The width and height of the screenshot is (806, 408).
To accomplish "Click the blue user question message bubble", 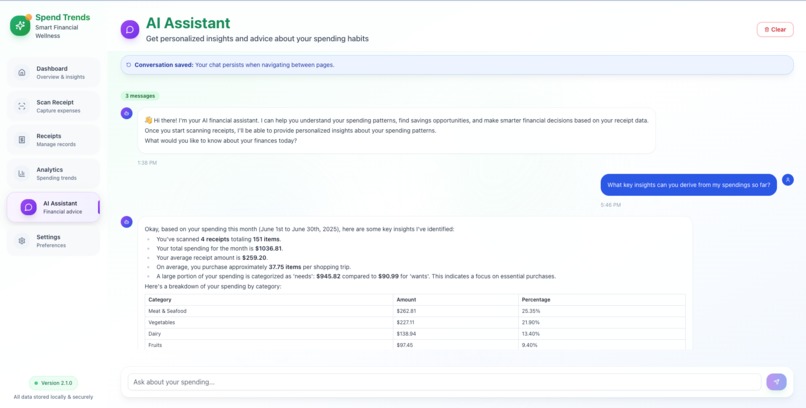I will tap(688, 185).
